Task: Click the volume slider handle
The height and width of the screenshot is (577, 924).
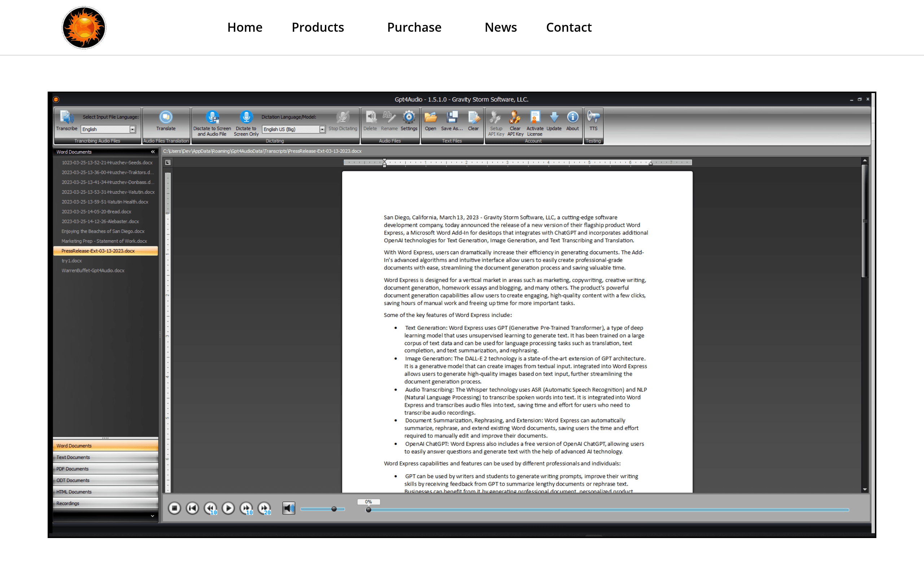Action: pyautogui.click(x=334, y=509)
